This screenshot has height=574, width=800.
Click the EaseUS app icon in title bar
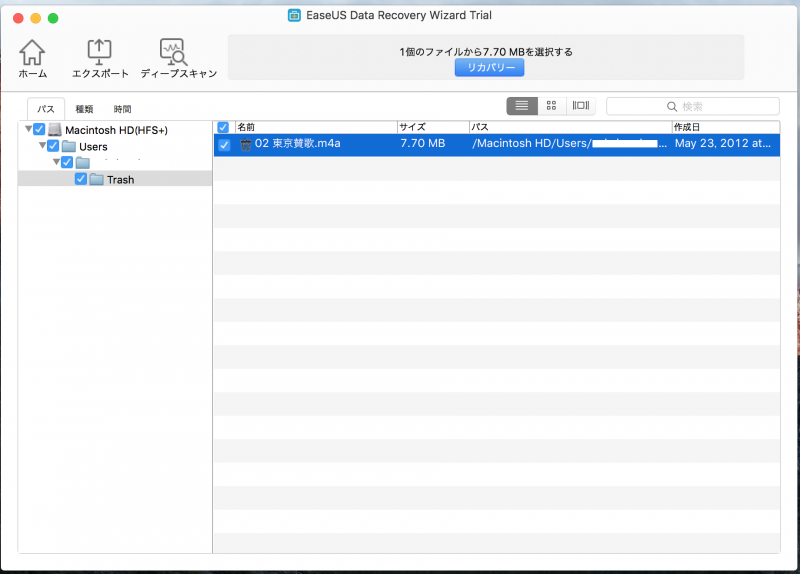click(294, 15)
